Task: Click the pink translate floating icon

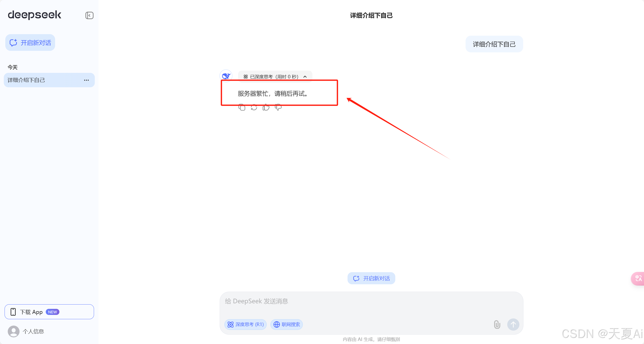Action: 638,278
